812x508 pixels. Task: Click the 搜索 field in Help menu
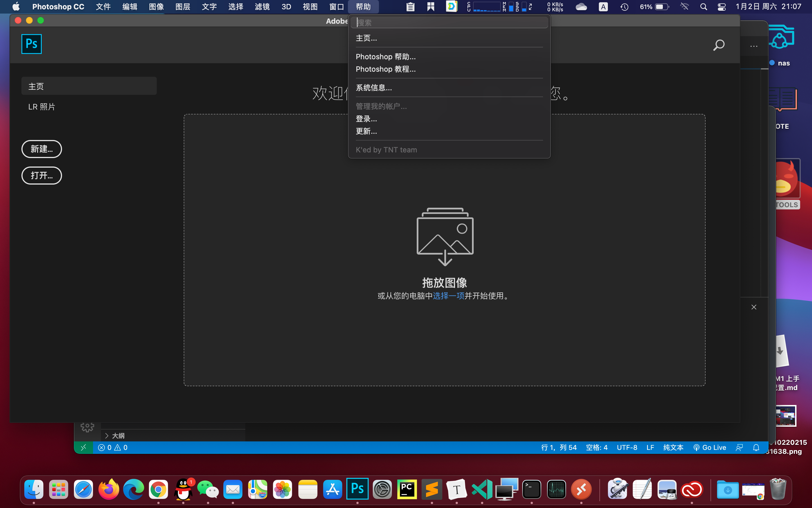(x=449, y=23)
